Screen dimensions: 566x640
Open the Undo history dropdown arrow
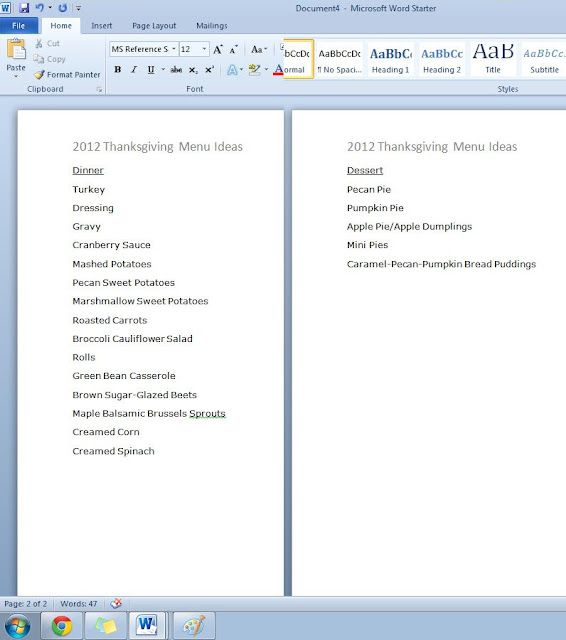[x=50, y=7]
